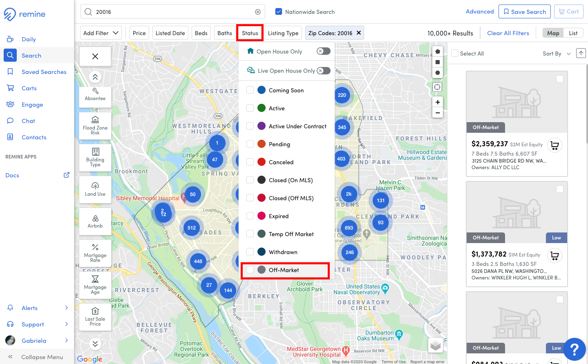The image size is (588, 364).
Task: Check Active Under Contract status
Action: click(x=250, y=126)
